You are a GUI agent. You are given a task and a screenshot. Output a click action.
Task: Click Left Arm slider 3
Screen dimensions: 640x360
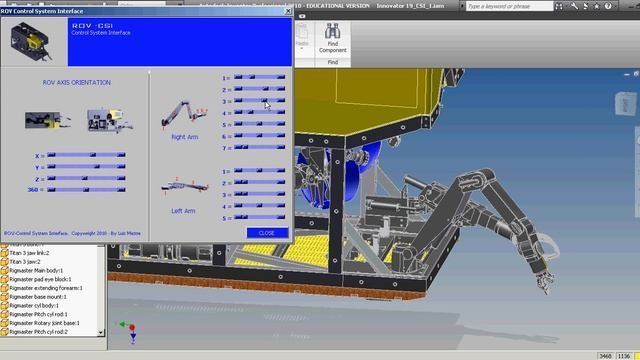(260, 194)
